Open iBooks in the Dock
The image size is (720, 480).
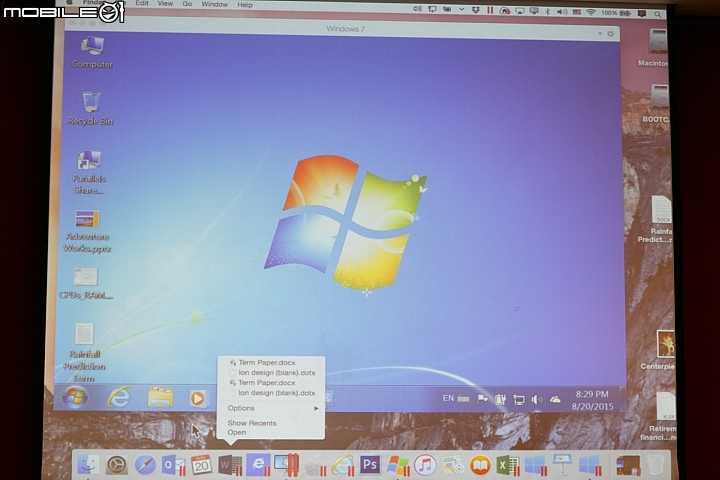pyautogui.click(x=480, y=465)
